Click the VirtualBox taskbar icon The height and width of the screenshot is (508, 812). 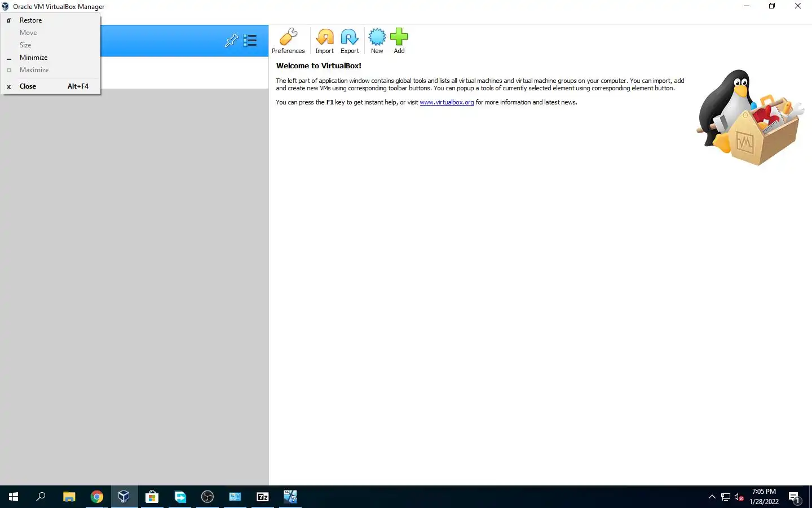point(124,497)
